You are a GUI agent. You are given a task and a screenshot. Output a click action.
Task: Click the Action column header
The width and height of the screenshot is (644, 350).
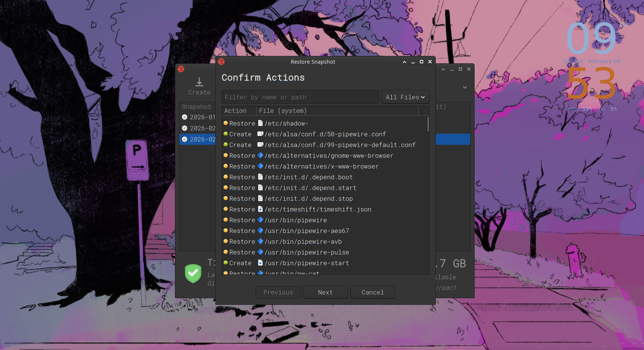pyautogui.click(x=239, y=111)
